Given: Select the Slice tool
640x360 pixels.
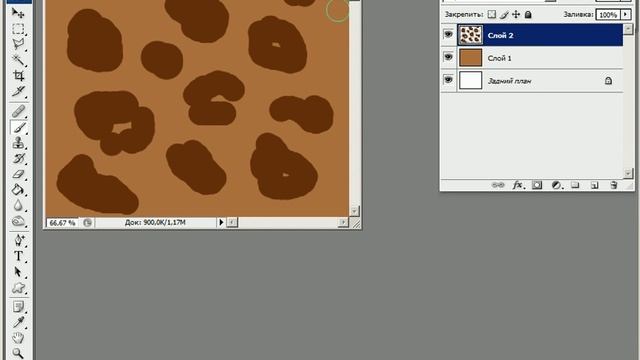Looking at the screenshot, I should [x=18, y=91].
